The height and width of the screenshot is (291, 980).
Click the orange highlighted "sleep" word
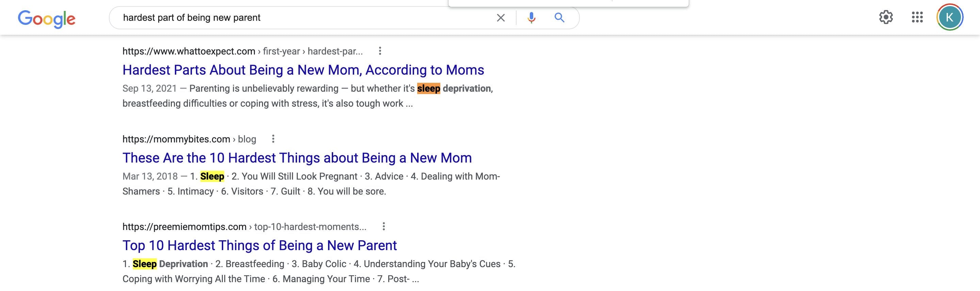tap(428, 88)
